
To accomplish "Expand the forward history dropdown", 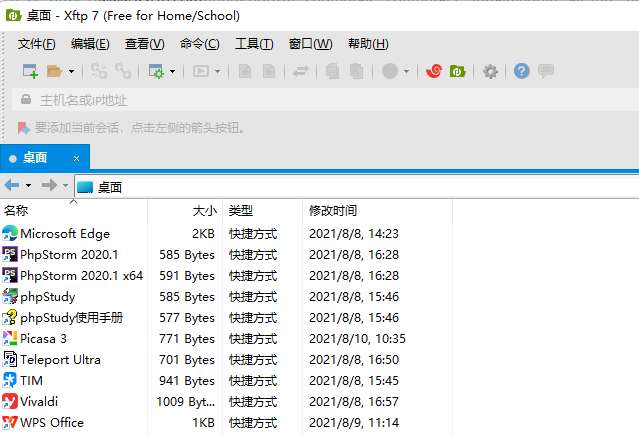I will point(65,186).
